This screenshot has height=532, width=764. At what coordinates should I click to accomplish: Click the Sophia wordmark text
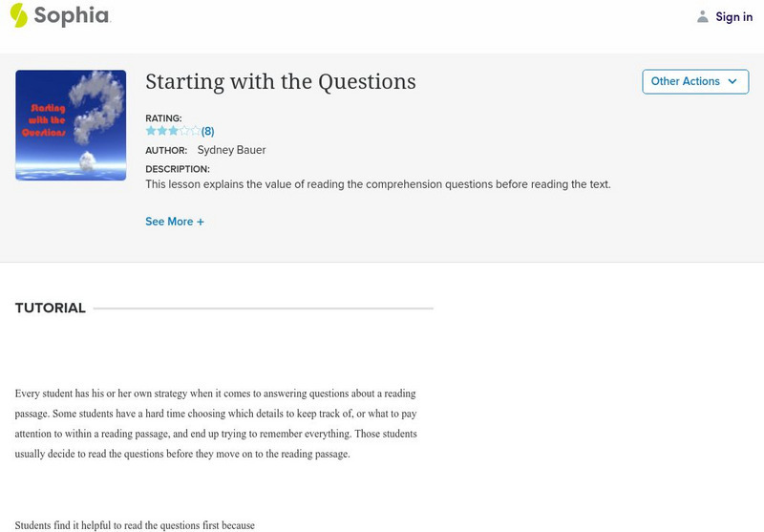pyautogui.click(x=72, y=16)
